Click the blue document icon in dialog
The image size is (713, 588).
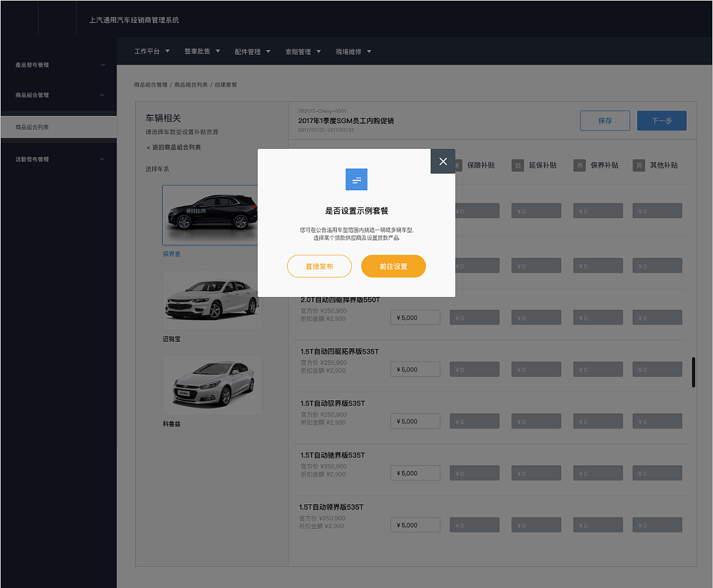356,180
